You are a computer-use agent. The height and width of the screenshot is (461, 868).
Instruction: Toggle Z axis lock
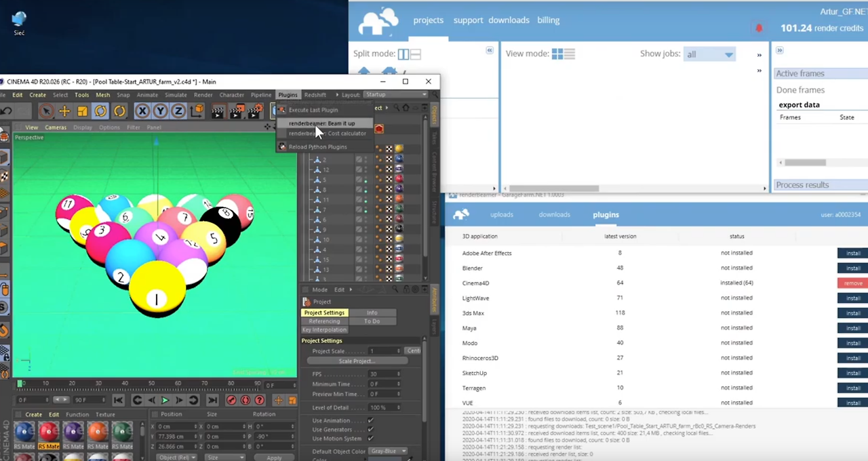tap(178, 111)
